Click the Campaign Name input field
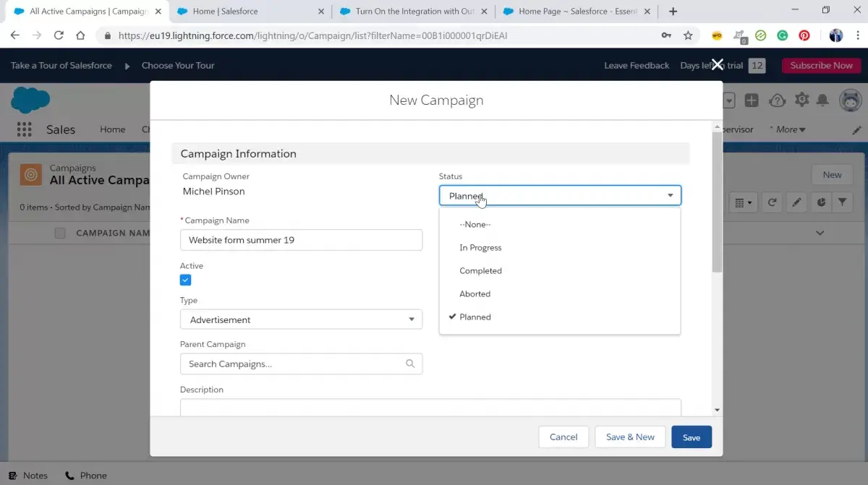Image resolution: width=868 pixels, height=485 pixels. pos(301,240)
